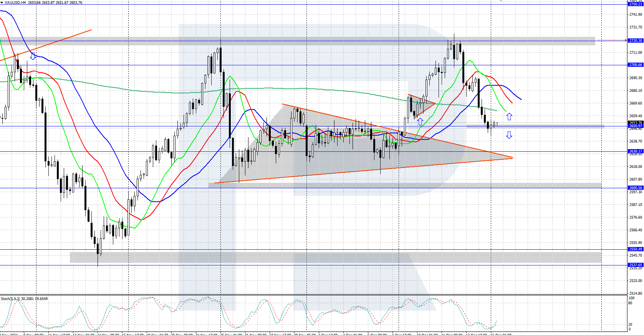
Task: Click the small triangle before XAUUSD,H4
Action: [2, 2]
